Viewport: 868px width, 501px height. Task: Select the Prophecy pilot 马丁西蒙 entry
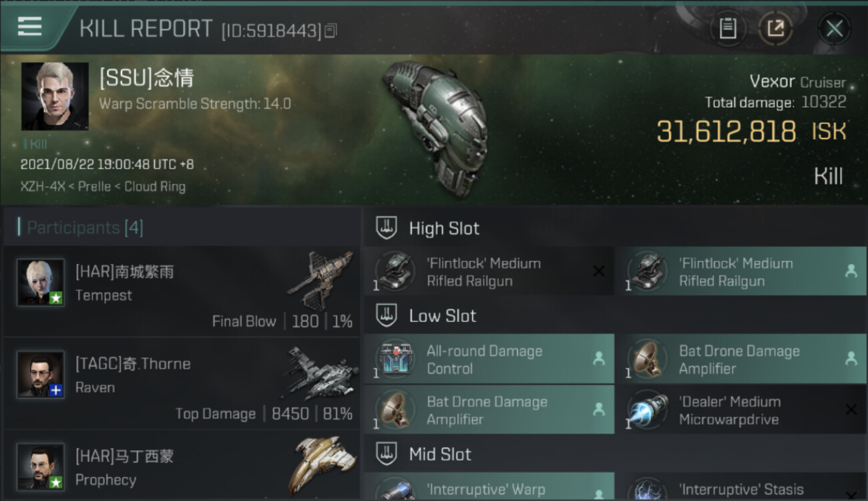pyautogui.click(x=182, y=466)
